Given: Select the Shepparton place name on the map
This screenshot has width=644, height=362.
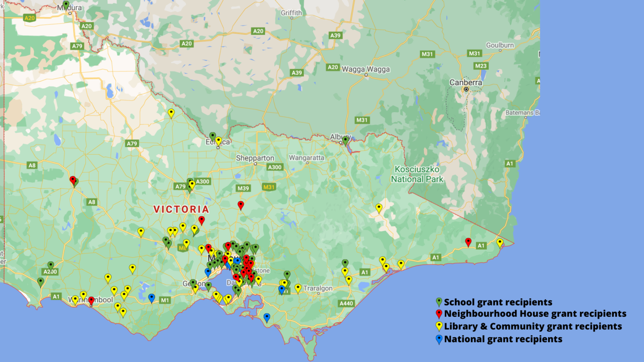Looking at the screenshot, I should pos(254,158).
